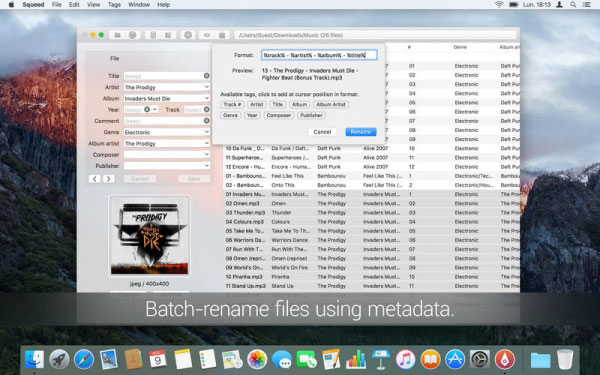Open FaceTime from the dock
Screen dimensions: 600x375
[x=307, y=360]
